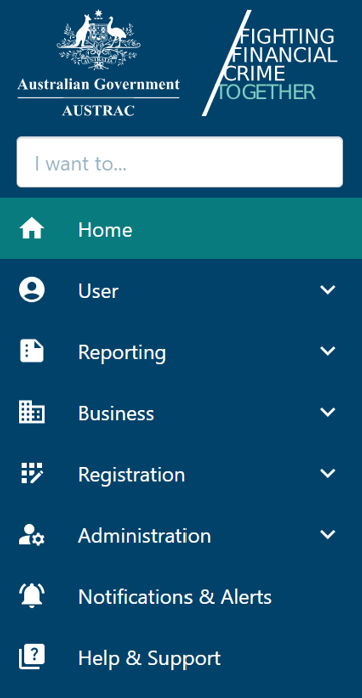Click the Help & Support question icon
The width and height of the screenshot is (362, 698).
tap(32, 657)
